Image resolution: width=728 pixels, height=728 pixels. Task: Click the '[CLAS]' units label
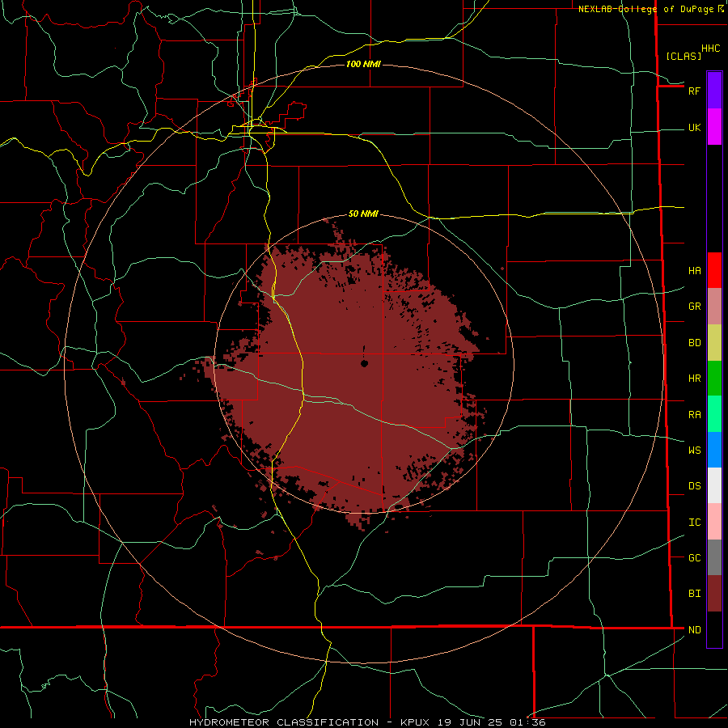684,56
